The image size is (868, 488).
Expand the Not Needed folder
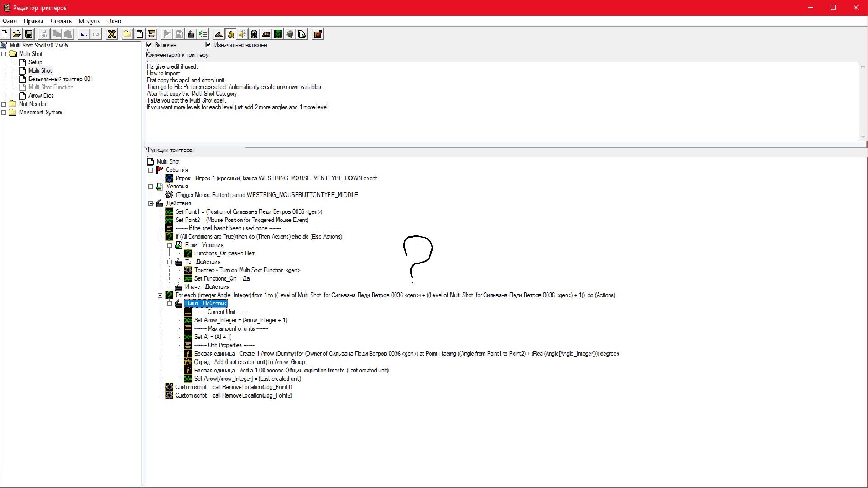tap(4, 104)
